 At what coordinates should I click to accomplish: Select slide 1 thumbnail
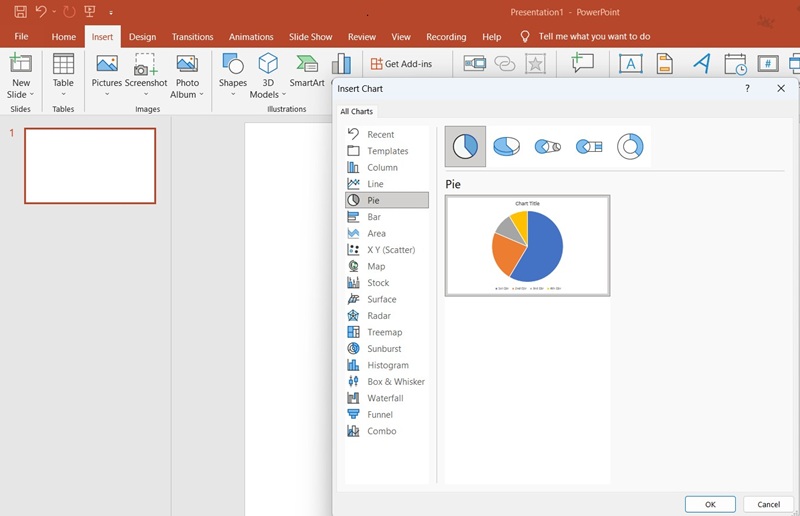tap(90, 166)
